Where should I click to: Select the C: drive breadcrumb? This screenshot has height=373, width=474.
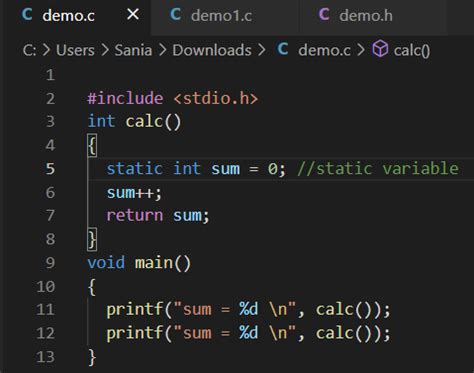click(29, 50)
